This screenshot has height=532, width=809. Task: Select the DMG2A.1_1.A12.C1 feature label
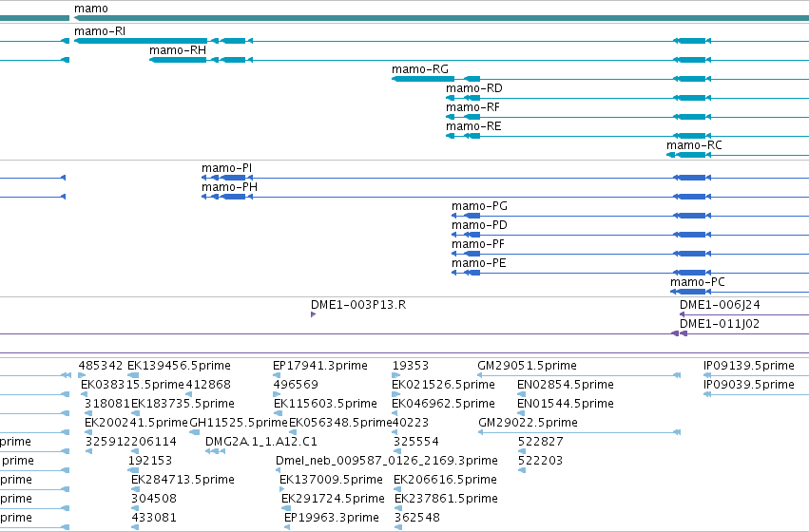pyautogui.click(x=261, y=443)
